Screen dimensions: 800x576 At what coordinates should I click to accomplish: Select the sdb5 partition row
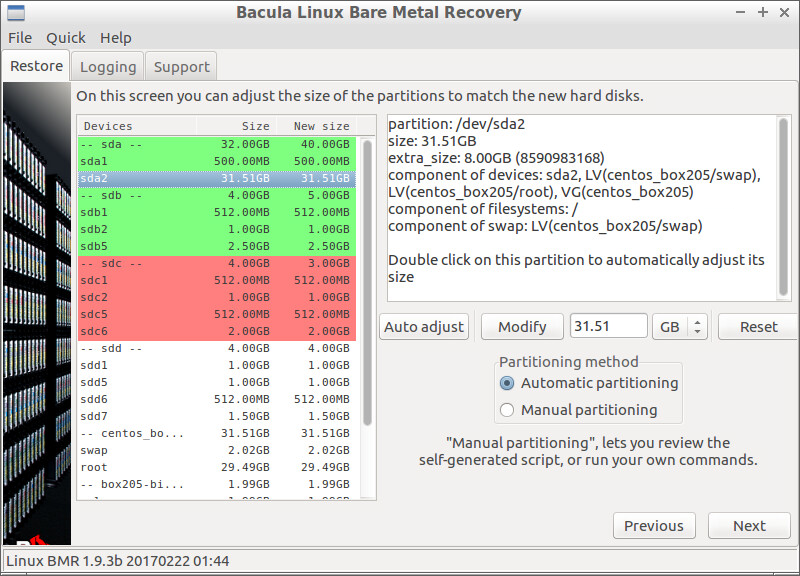pos(217,246)
